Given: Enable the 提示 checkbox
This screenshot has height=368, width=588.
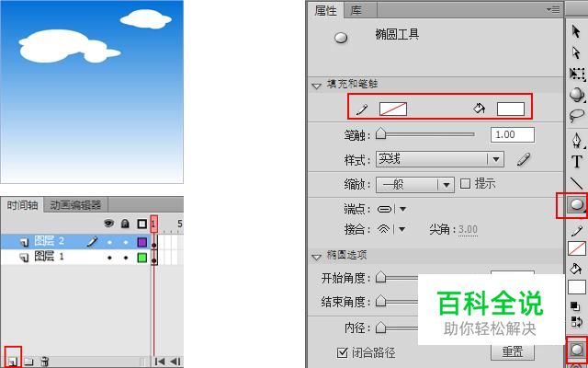Looking at the screenshot, I should point(465,184).
